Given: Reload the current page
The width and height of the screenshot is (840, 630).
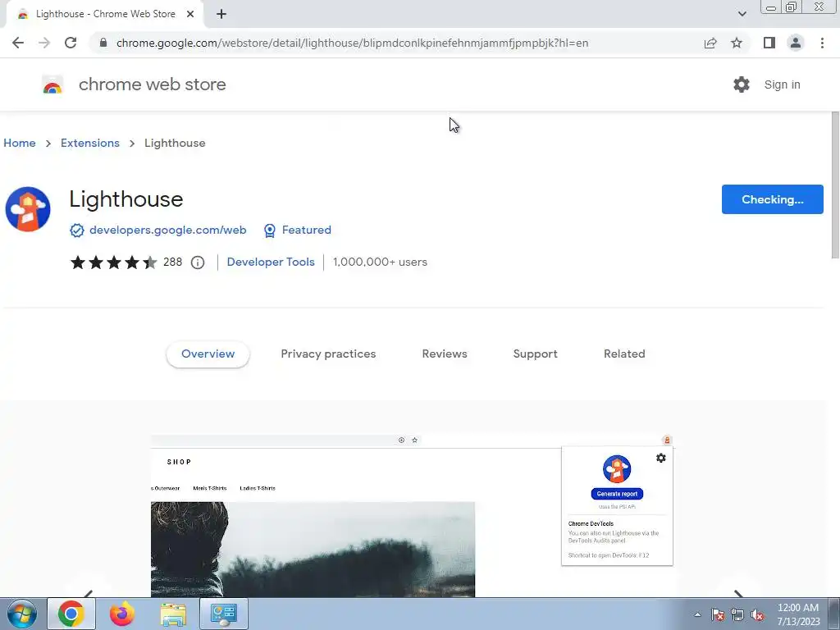Looking at the screenshot, I should pos(71,43).
